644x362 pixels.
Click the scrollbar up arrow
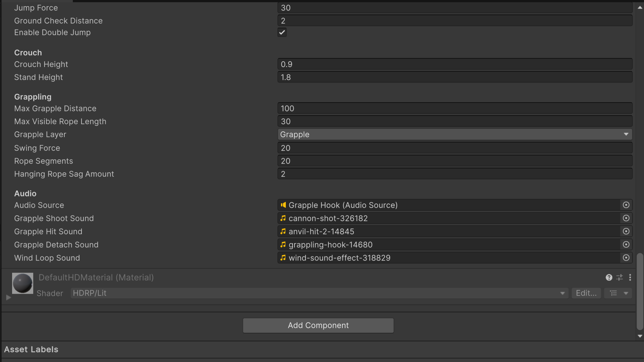coord(640,7)
